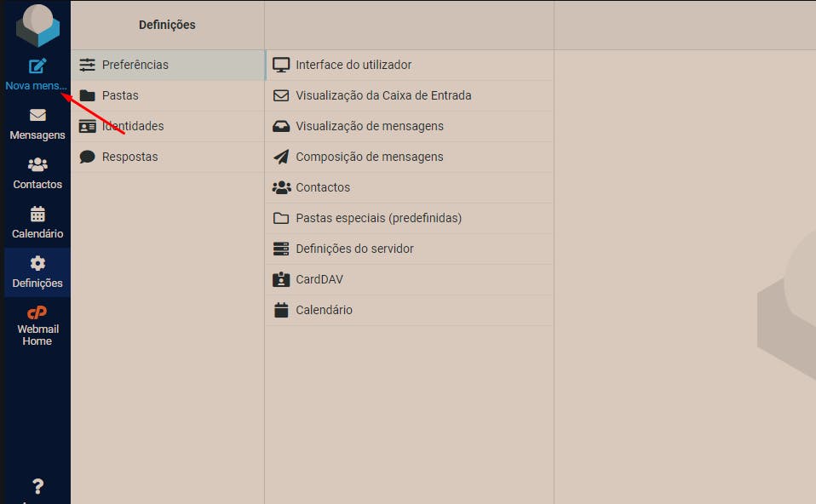Open the Contactos people icon in sidebar
This screenshot has height=504, width=816.
pos(37,165)
